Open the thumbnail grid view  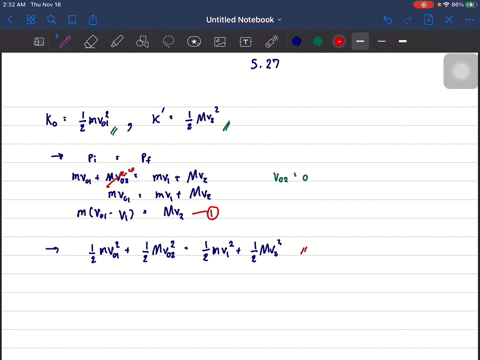[x=31, y=20]
